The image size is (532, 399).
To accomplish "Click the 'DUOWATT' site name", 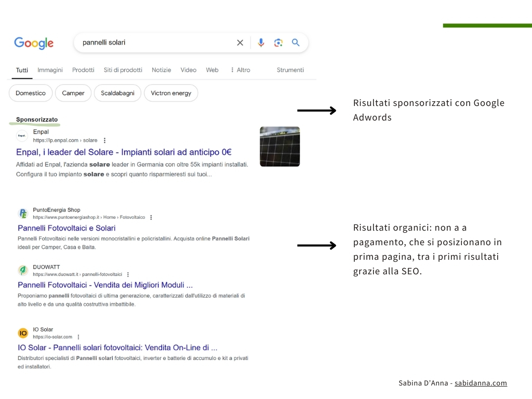I will click(46, 267).
